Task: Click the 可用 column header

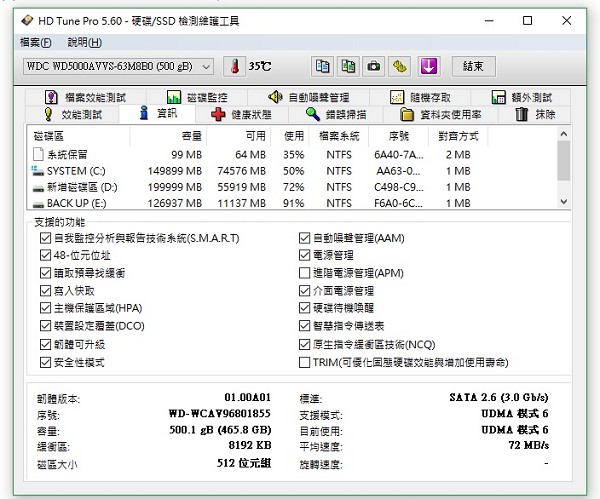Action: coord(239,136)
